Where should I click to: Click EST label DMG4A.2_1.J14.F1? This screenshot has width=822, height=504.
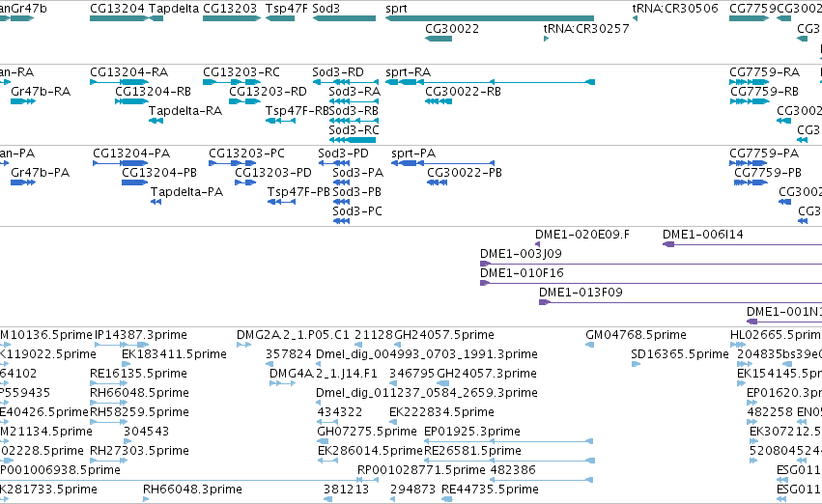pyautogui.click(x=324, y=374)
